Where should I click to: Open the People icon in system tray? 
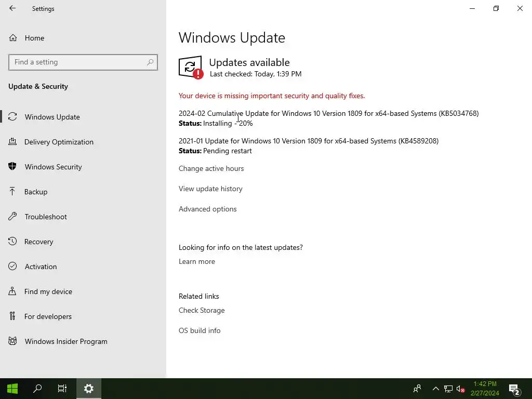[x=417, y=389]
